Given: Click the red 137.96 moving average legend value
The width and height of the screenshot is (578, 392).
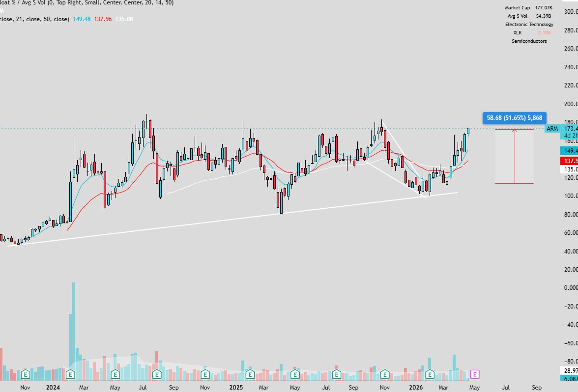Looking at the screenshot, I should click(x=103, y=19).
